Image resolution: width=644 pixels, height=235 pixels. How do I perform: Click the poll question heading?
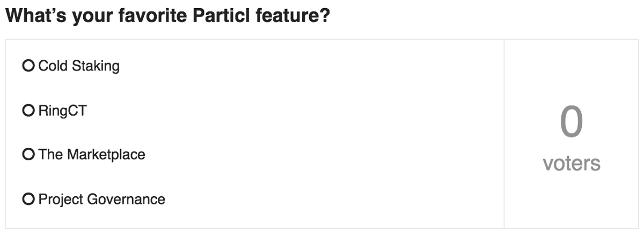point(167,16)
